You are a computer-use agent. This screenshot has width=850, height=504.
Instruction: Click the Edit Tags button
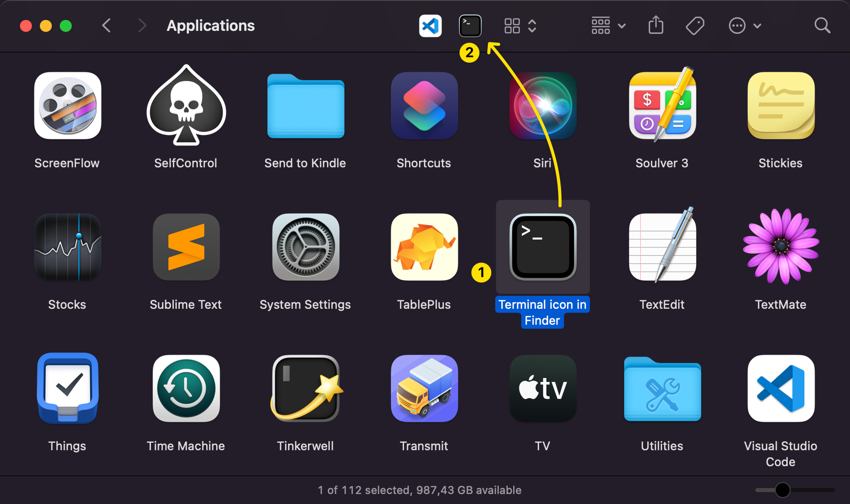point(695,26)
